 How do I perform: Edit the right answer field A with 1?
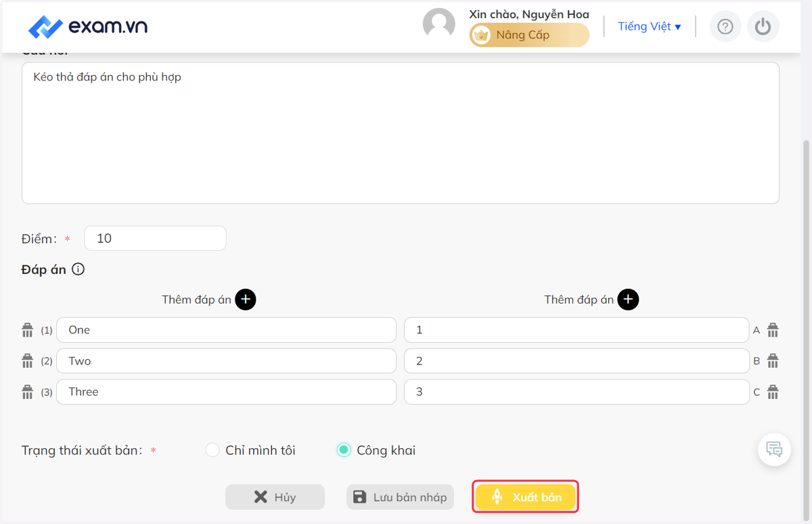pos(577,330)
